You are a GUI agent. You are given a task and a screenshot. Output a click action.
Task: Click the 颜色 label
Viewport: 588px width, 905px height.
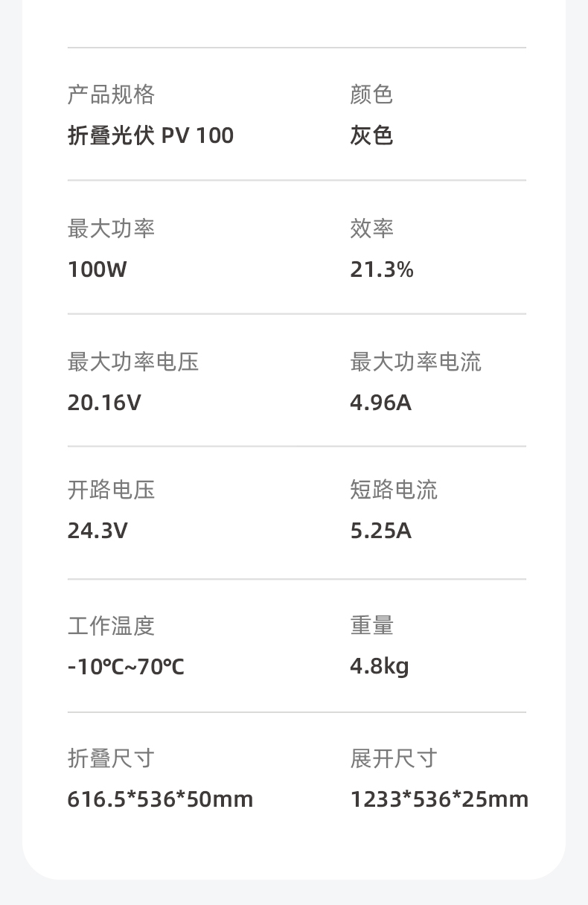tap(371, 95)
